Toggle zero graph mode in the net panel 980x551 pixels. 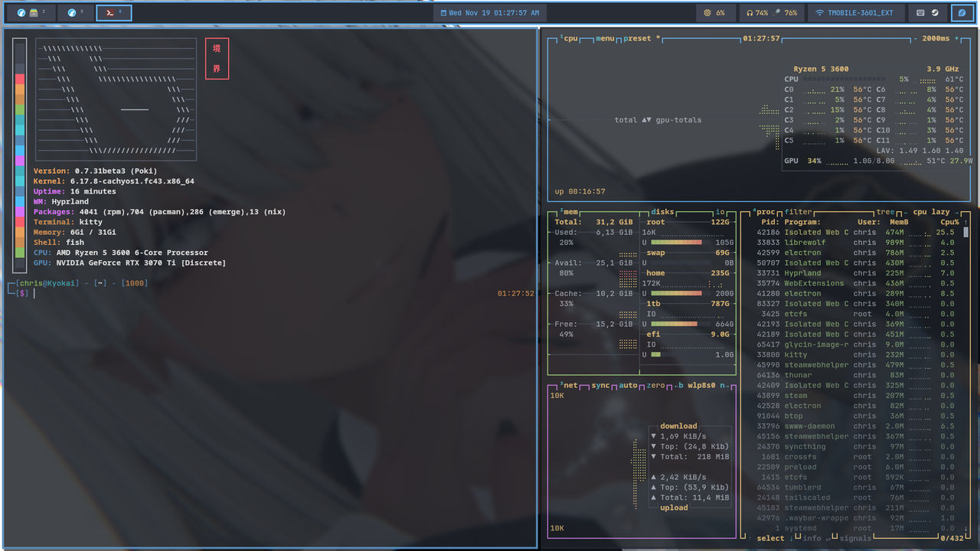[x=655, y=386]
